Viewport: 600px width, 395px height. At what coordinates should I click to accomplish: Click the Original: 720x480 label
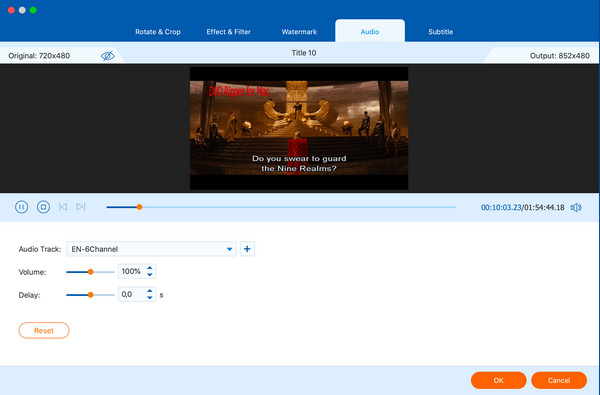pos(39,56)
